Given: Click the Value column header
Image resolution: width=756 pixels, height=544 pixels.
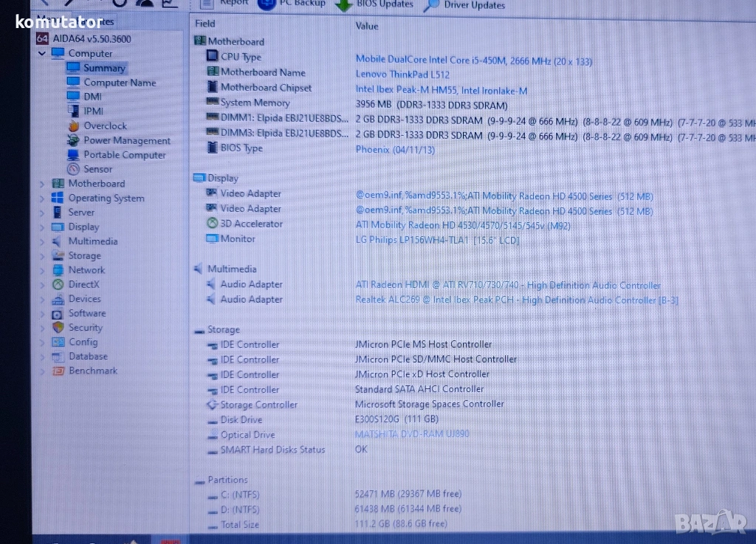Looking at the screenshot, I should (x=367, y=26).
